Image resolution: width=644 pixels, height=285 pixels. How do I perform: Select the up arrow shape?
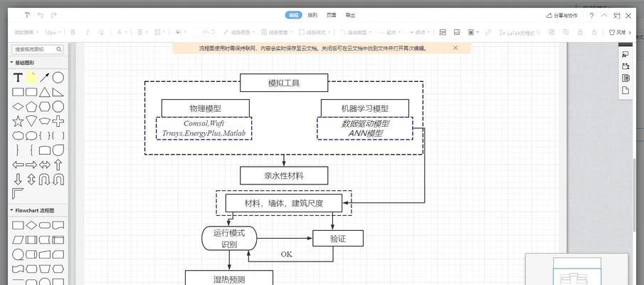[58, 165]
